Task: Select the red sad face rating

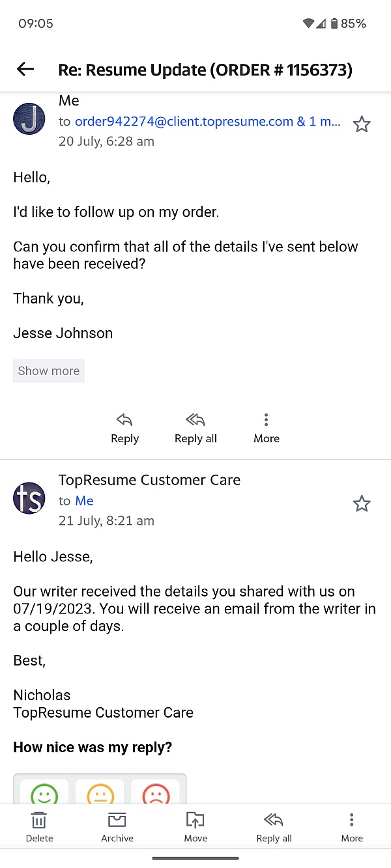Action: [x=156, y=793]
